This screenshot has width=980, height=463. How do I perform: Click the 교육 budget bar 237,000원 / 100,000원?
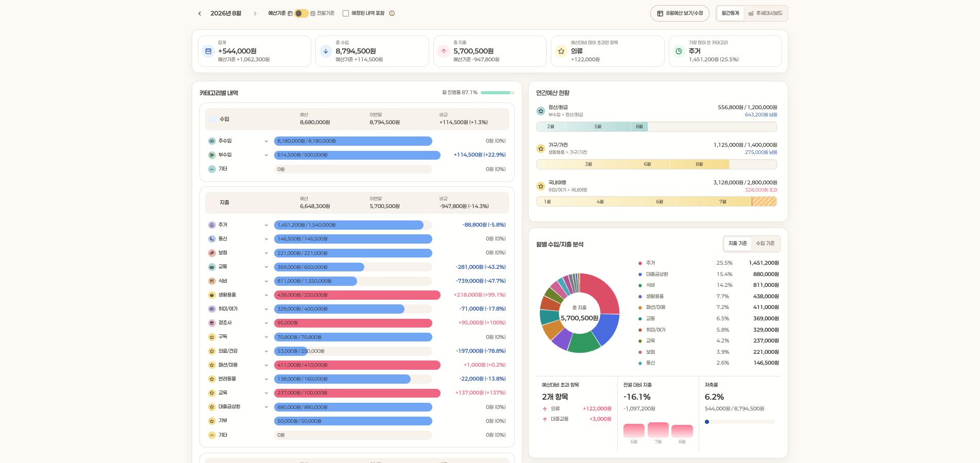[357, 393]
